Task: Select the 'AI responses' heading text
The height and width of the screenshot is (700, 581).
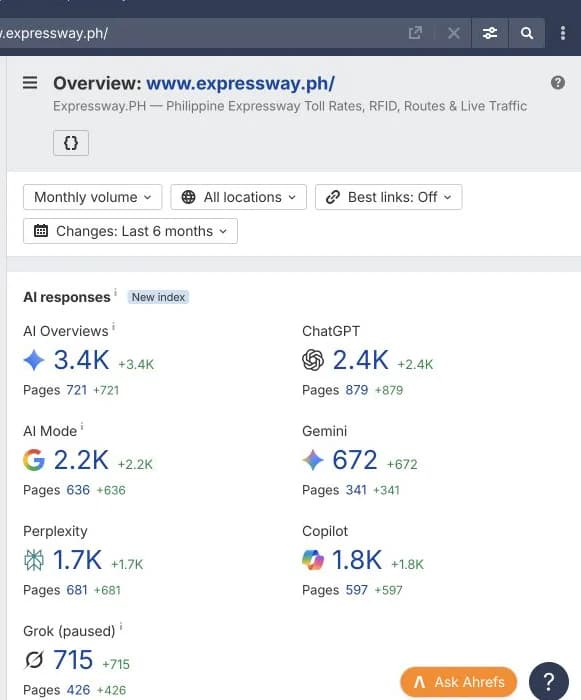Action: point(67,297)
